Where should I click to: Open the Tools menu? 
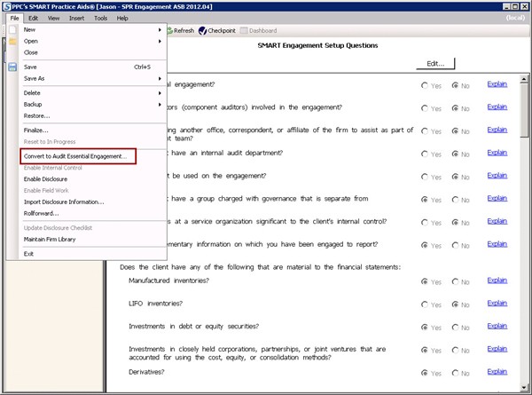(x=101, y=18)
